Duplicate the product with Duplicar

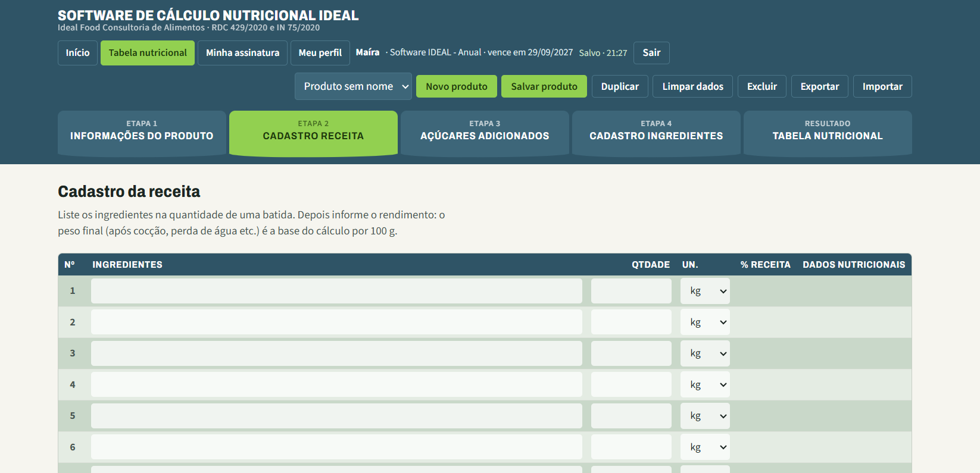coord(620,86)
